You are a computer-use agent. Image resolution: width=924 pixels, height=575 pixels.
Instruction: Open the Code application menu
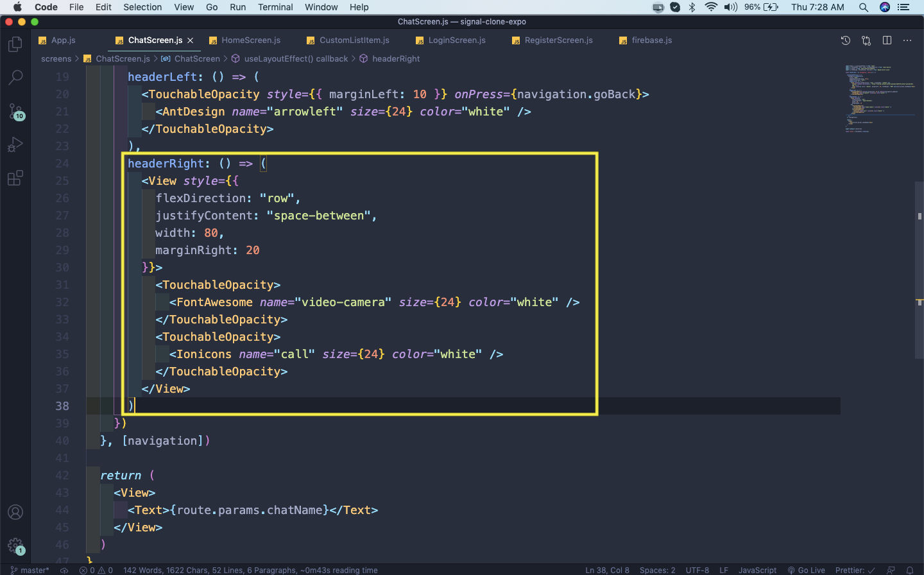[46, 7]
